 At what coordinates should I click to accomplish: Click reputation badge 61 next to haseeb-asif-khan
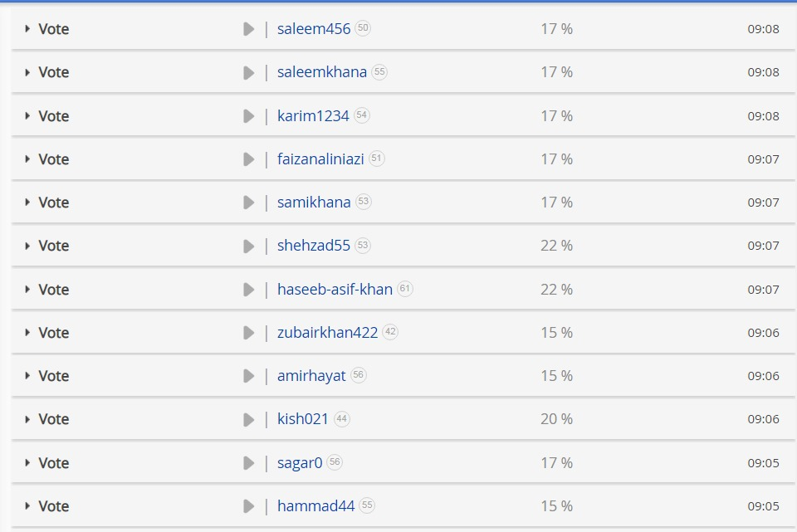tap(405, 289)
